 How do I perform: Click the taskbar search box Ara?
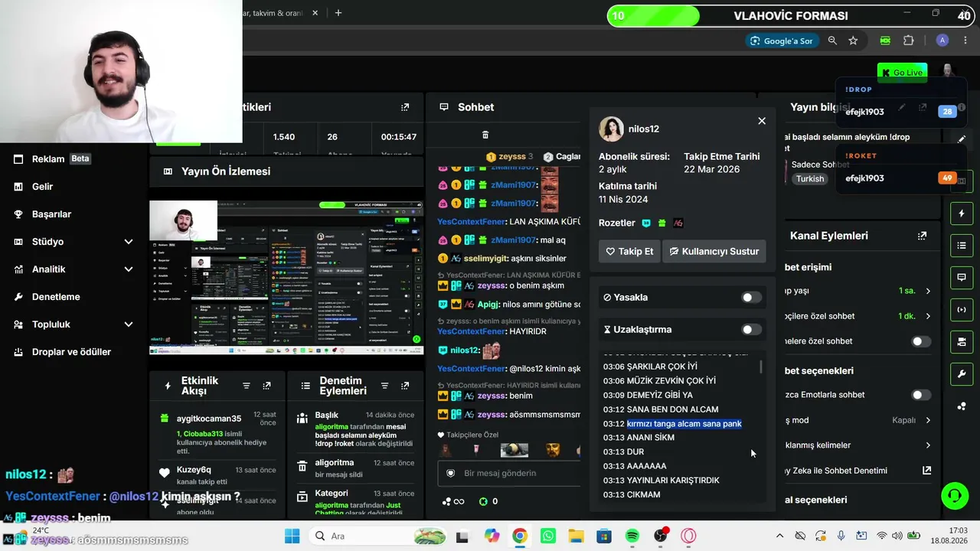click(377, 536)
